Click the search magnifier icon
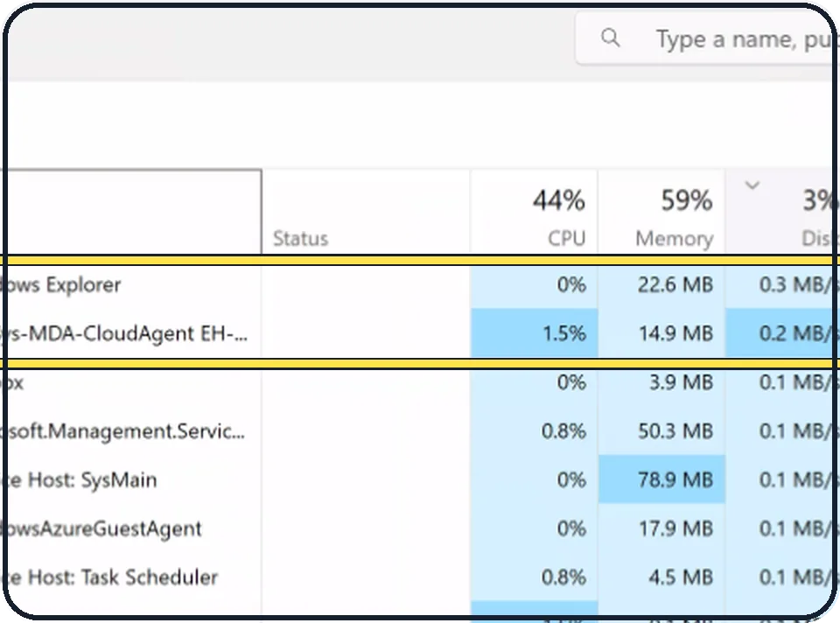 click(610, 38)
